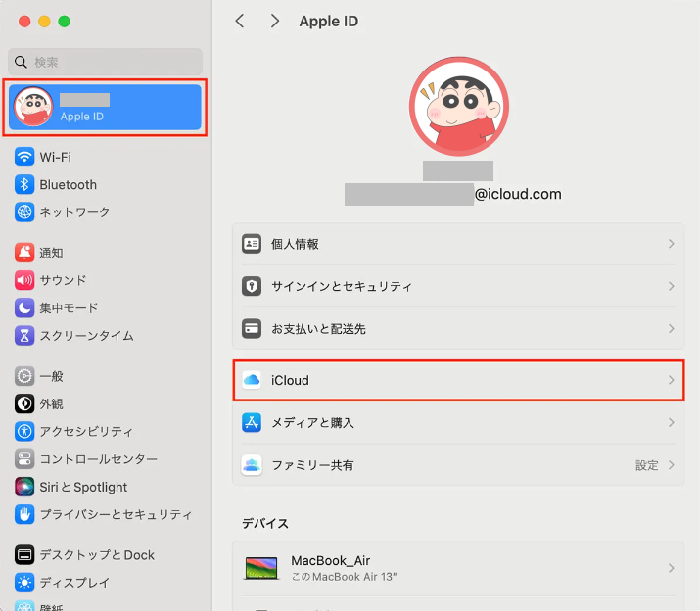
Task: Click the プライバシーとセキュリティ hand icon
Action: pos(24,514)
